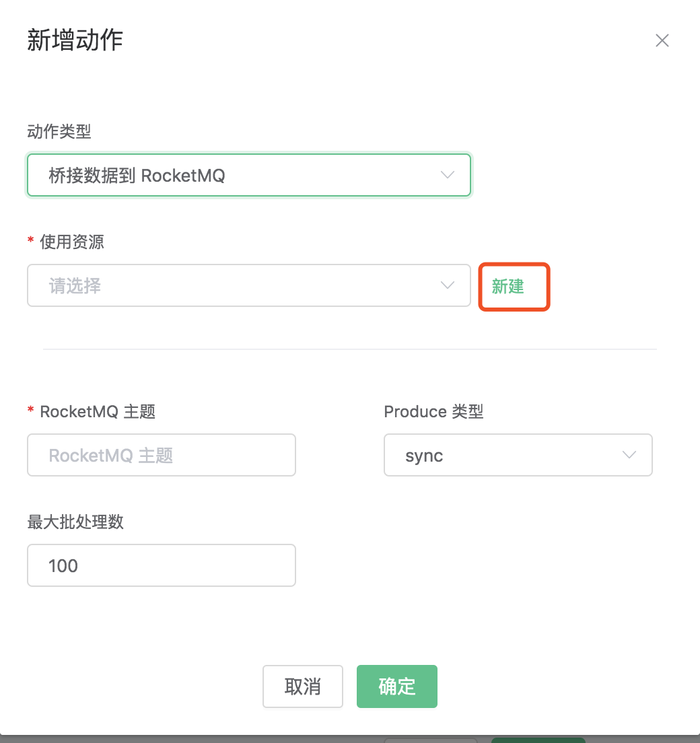700x743 pixels.
Task: Click the X close icon
Action: [x=662, y=40]
